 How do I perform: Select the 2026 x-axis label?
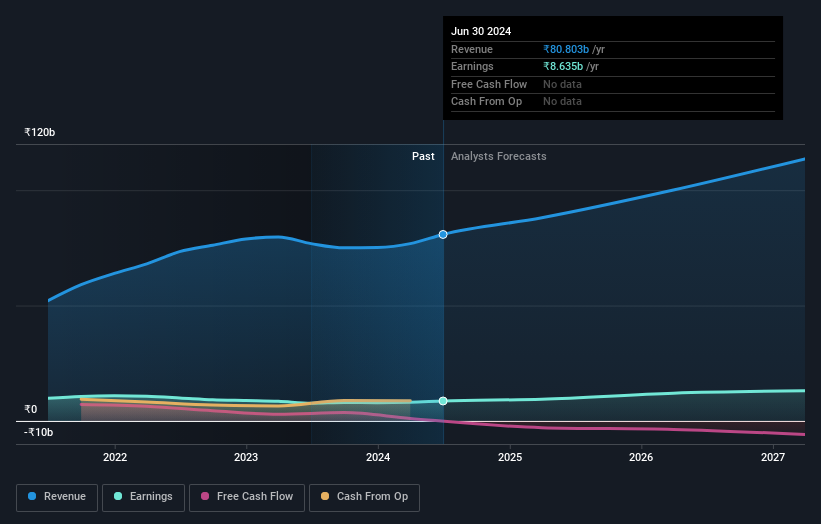pyautogui.click(x=641, y=457)
